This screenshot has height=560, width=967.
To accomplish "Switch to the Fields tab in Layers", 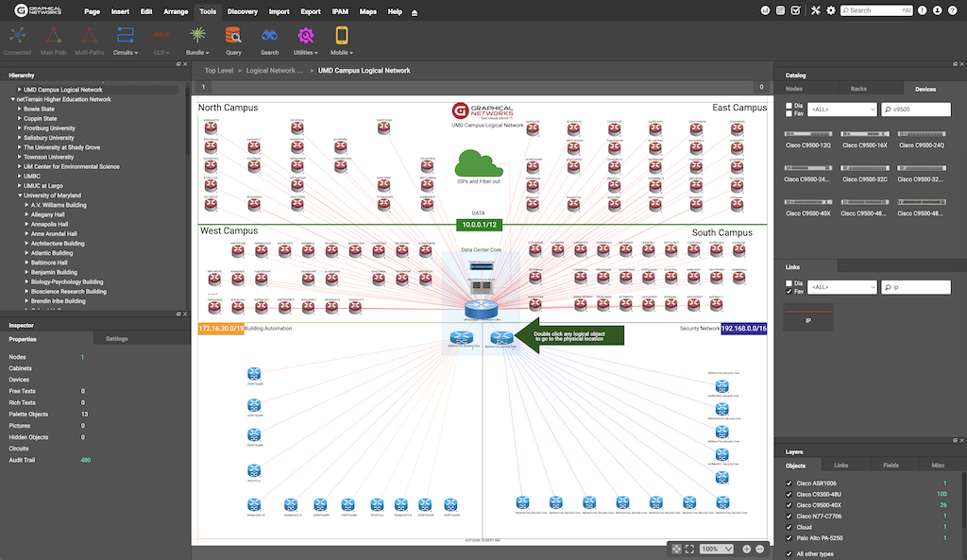I will coord(891,466).
